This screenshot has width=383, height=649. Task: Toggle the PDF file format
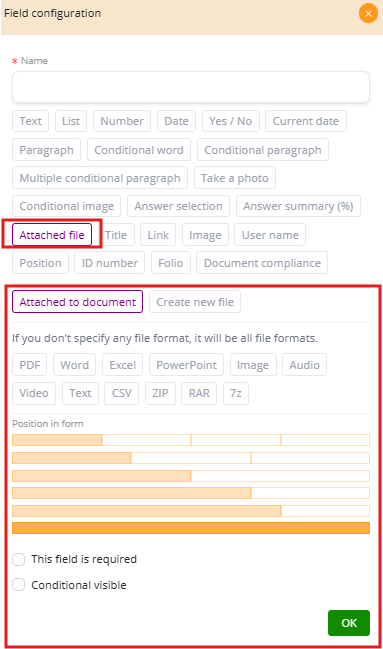[30, 365]
